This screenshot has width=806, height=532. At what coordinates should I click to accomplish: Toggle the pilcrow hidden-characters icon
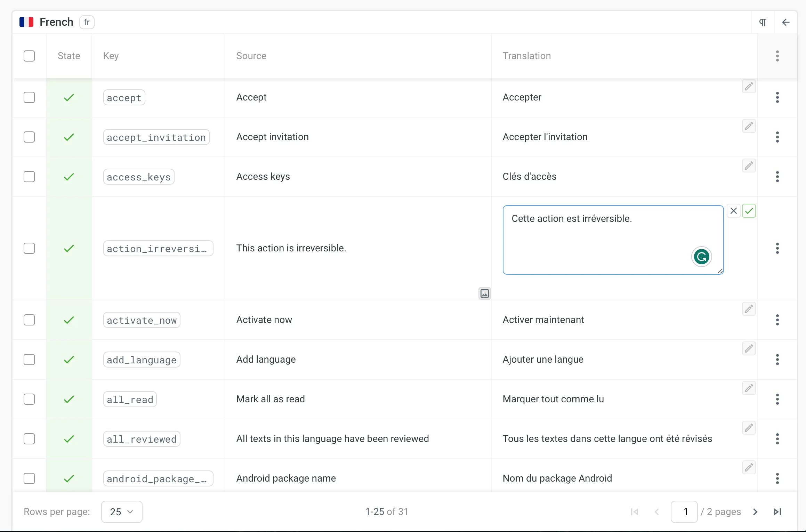[x=763, y=22]
